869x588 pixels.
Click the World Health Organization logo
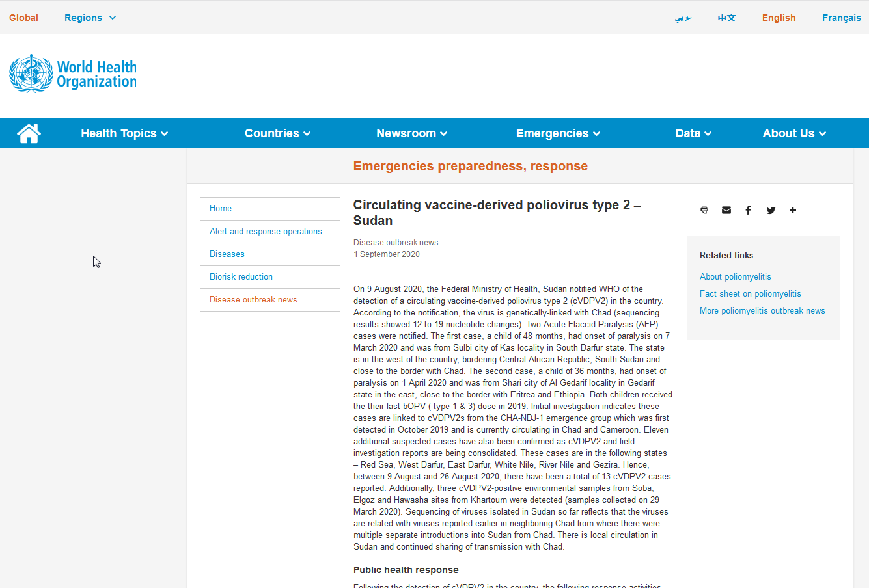pyautogui.click(x=73, y=73)
